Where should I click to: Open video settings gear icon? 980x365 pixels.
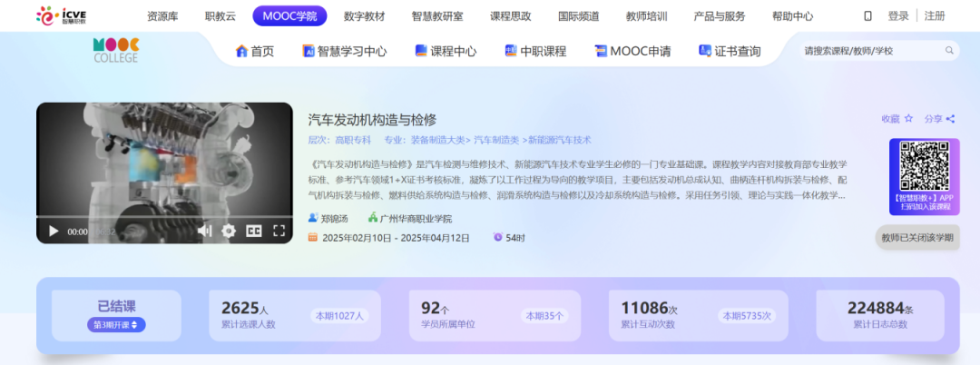[x=229, y=232]
